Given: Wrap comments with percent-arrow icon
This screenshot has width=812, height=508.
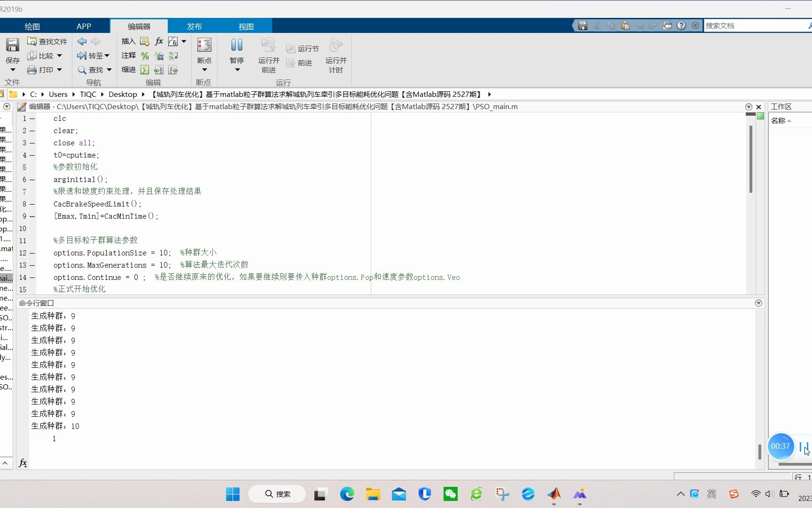Looking at the screenshot, I should (173, 56).
